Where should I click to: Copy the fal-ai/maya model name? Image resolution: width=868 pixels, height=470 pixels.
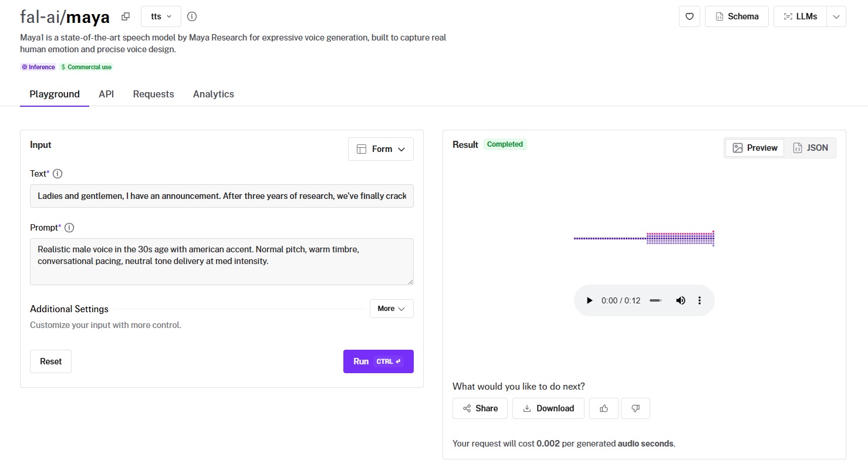pyautogui.click(x=125, y=16)
